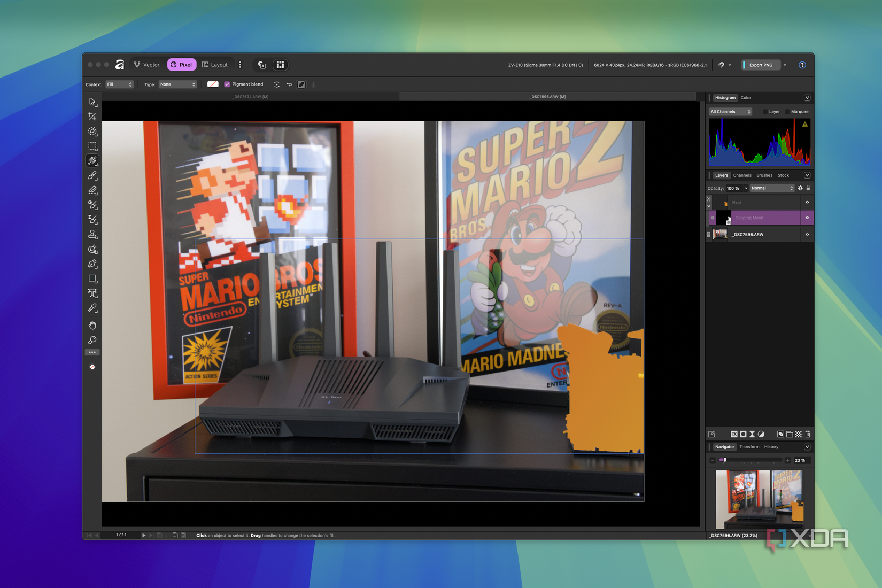The height and width of the screenshot is (588, 882).
Task: Select the Pen tool
Action: coord(92,264)
